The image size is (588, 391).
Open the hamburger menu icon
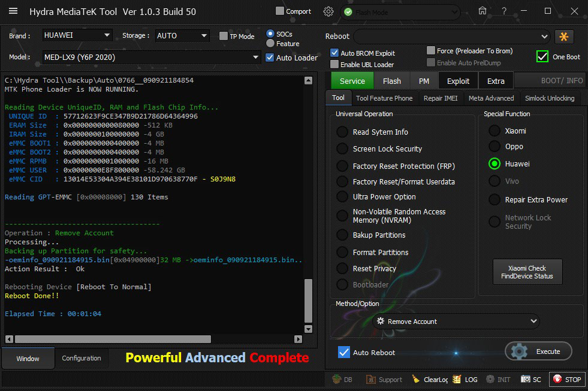13,11
